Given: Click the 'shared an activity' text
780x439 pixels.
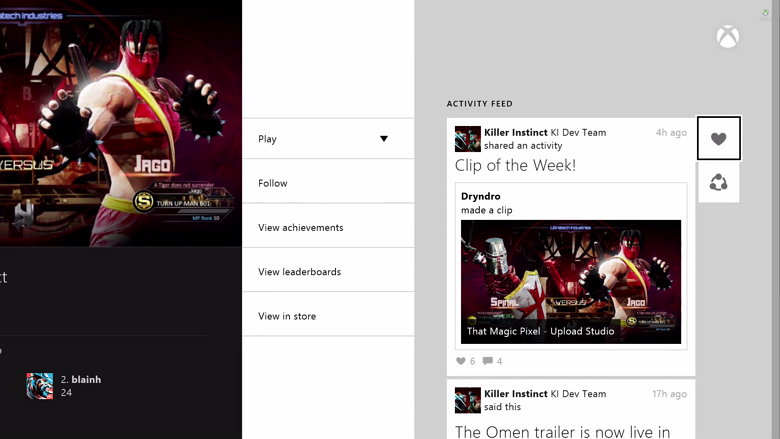Looking at the screenshot, I should pos(523,146).
